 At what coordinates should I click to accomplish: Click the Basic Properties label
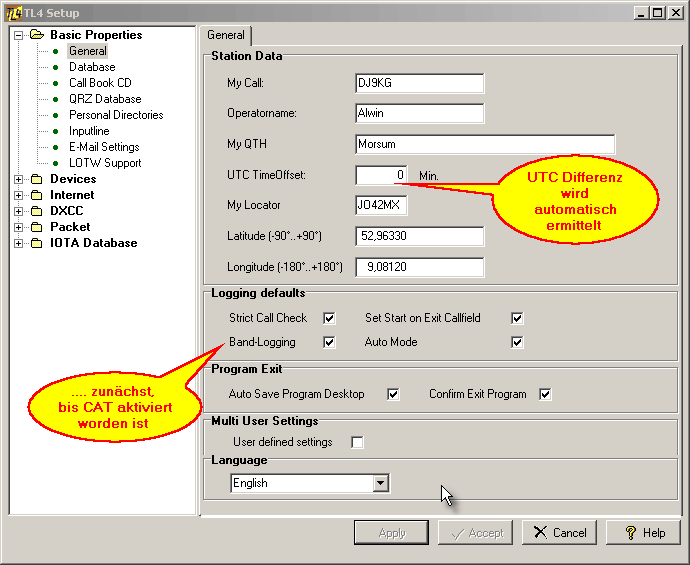pos(96,35)
